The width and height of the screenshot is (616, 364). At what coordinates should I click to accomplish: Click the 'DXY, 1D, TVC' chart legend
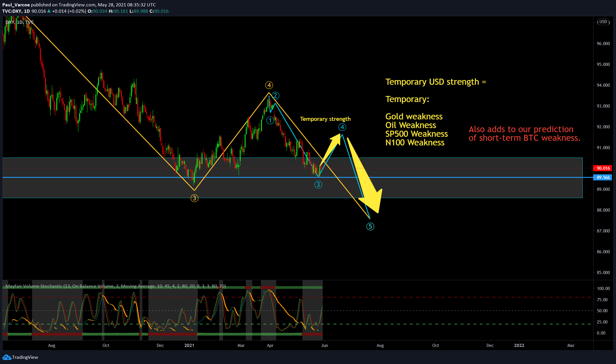(20, 22)
